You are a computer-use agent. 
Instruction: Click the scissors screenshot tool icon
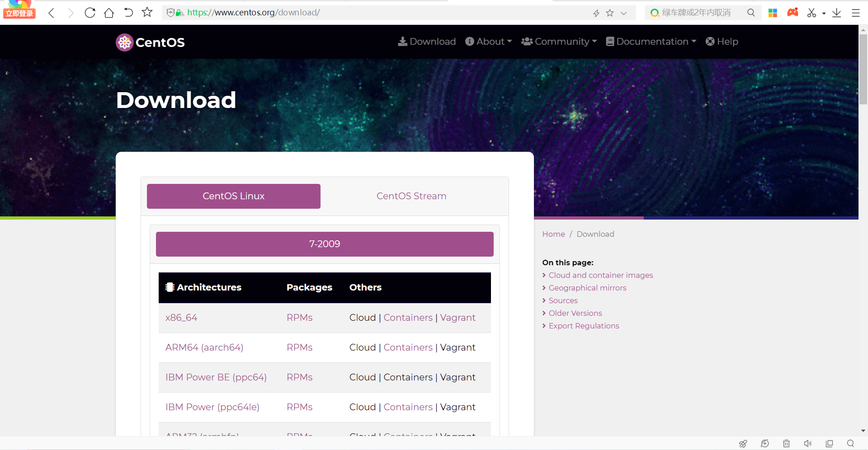click(812, 13)
